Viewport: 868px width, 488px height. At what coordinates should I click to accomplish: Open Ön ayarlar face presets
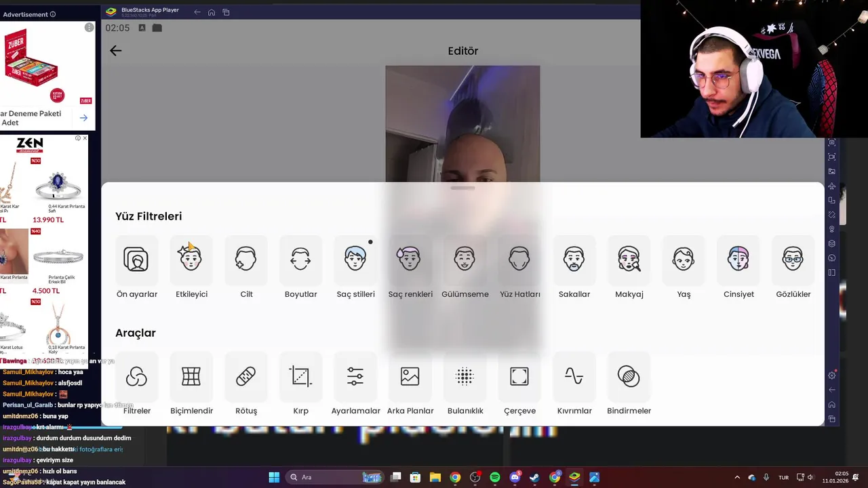(x=136, y=268)
